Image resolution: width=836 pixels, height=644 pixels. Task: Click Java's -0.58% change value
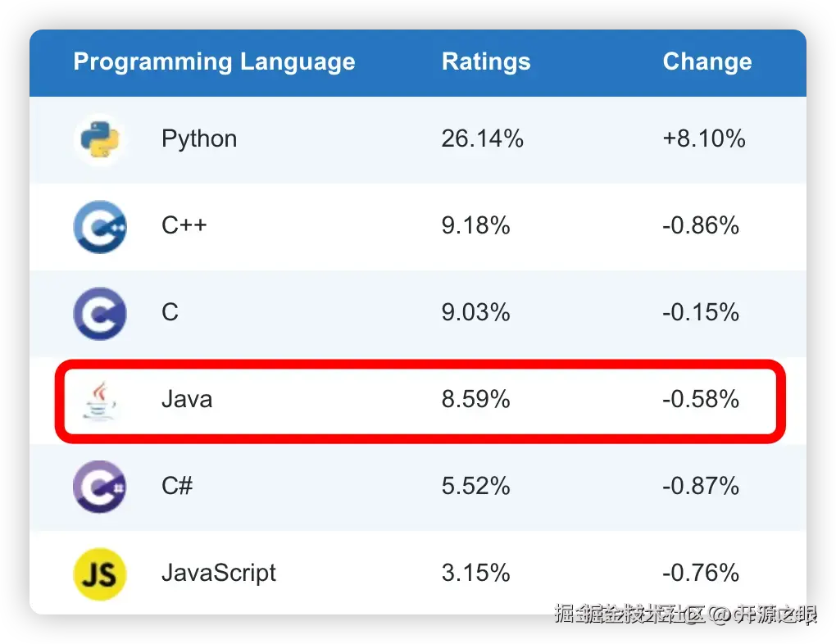(x=701, y=400)
